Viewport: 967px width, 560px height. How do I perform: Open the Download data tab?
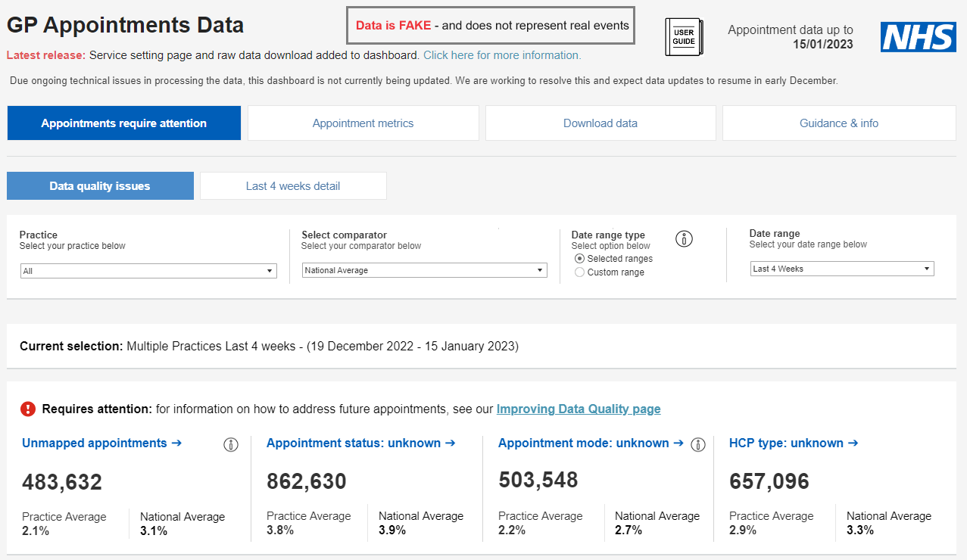tap(600, 123)
